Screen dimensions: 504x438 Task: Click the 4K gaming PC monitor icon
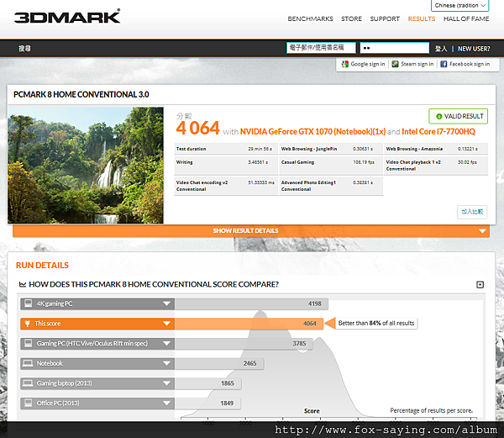coord(29,303)
